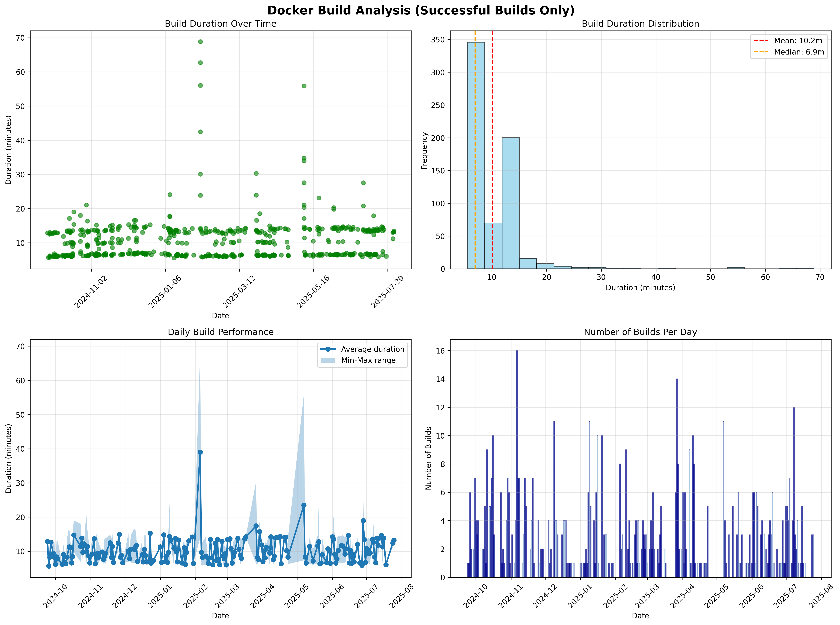
Task: Click the '2025-08' tick in Daily Build Performance
Action: [402, 596]
